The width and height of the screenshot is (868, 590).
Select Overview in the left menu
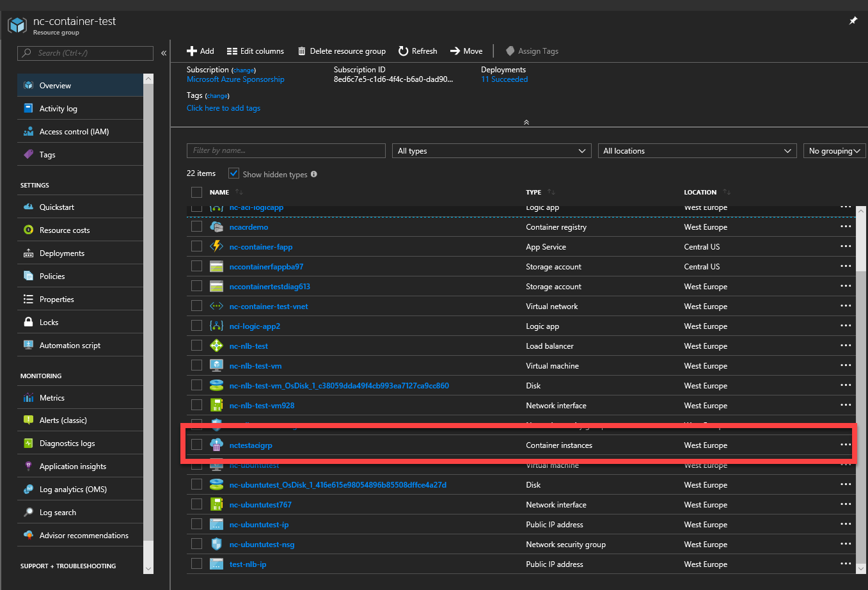click(80, 85)
